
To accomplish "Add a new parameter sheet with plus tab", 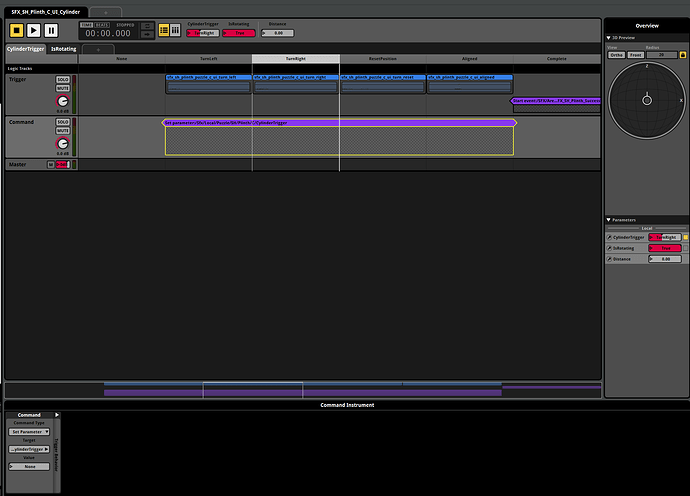I will pyautogui.click(x=98, y=49).
